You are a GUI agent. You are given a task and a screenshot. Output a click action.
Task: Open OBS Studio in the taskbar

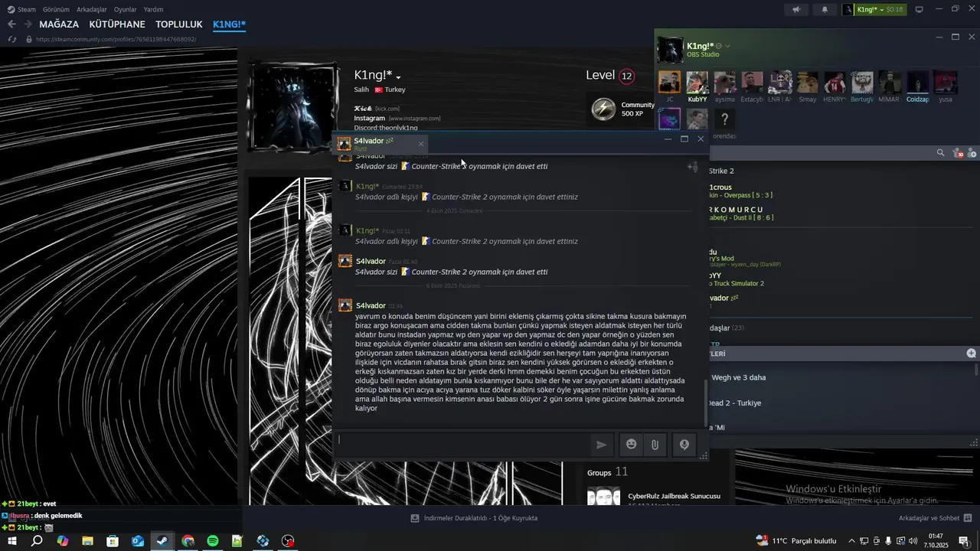tap(288, 541)
